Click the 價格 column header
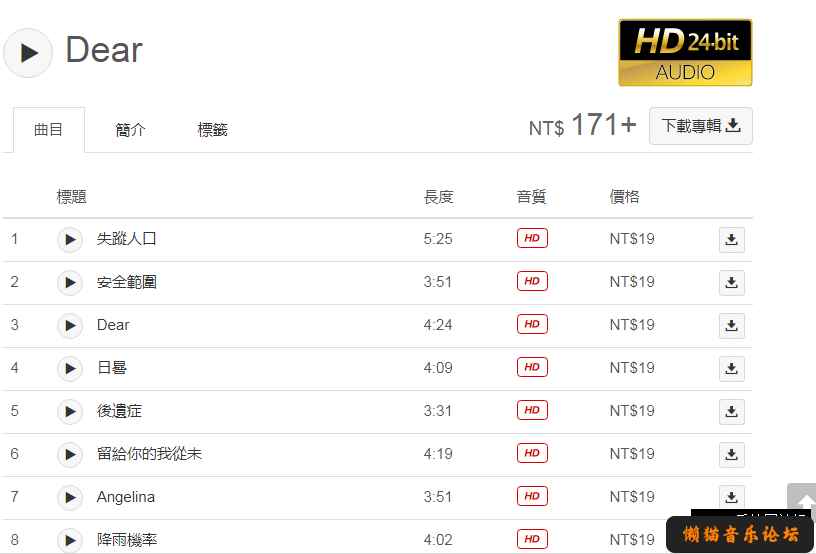Image resolution: width=816 pixels, height=554 pixels. click(624, 197)
